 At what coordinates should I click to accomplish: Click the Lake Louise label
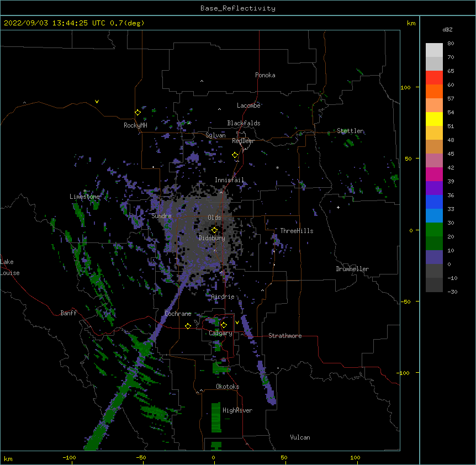pos(10,267)
